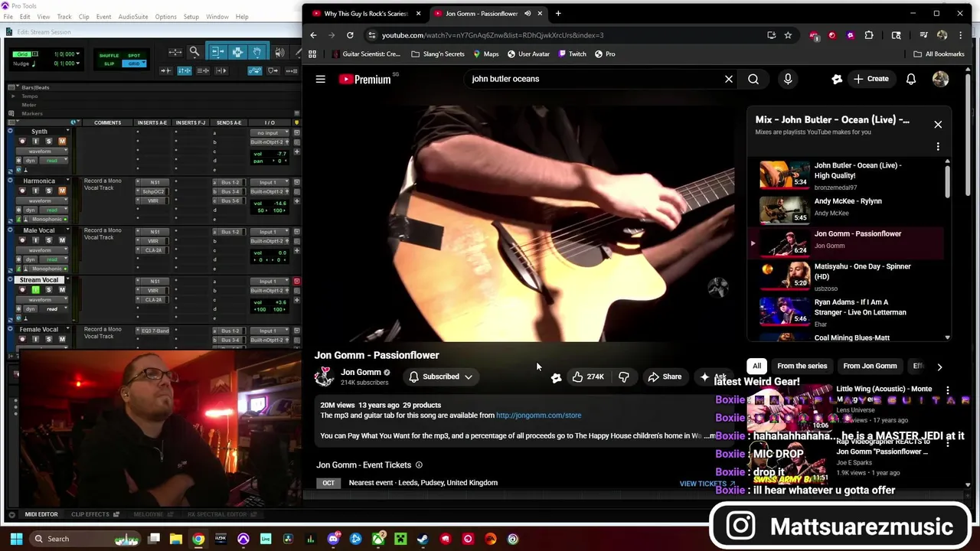Select the Grabber hand tool in Pro Tools
980x551 pixels.
point(256,52)
